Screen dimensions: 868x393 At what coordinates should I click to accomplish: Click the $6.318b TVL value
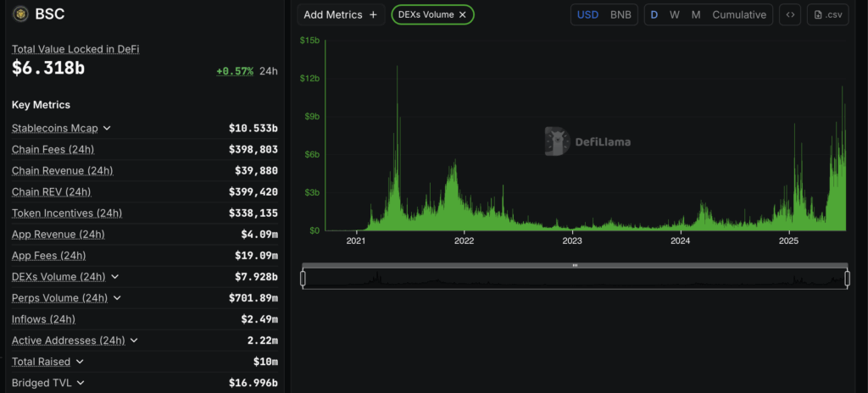(x=48, y=68)
